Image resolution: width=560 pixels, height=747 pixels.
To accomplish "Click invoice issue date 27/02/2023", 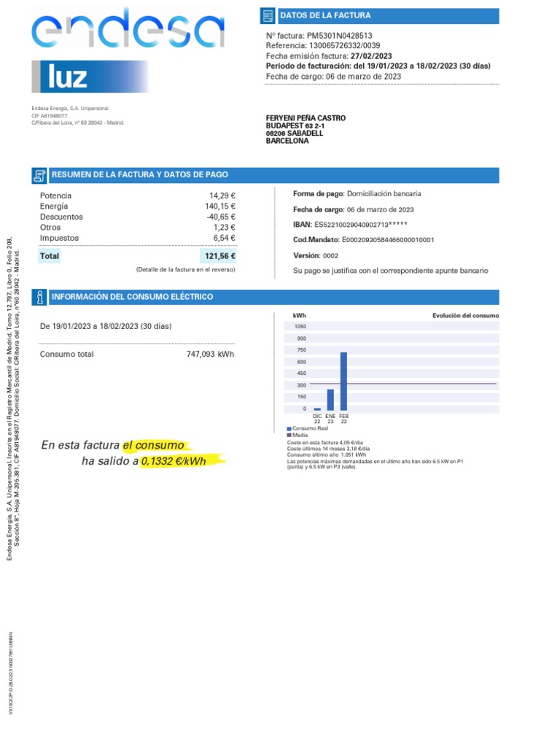I will 371,56.
